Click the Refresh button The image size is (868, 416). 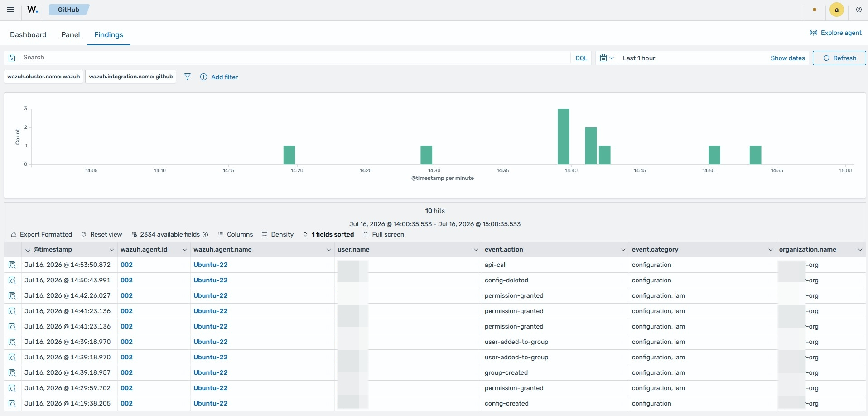839,58
